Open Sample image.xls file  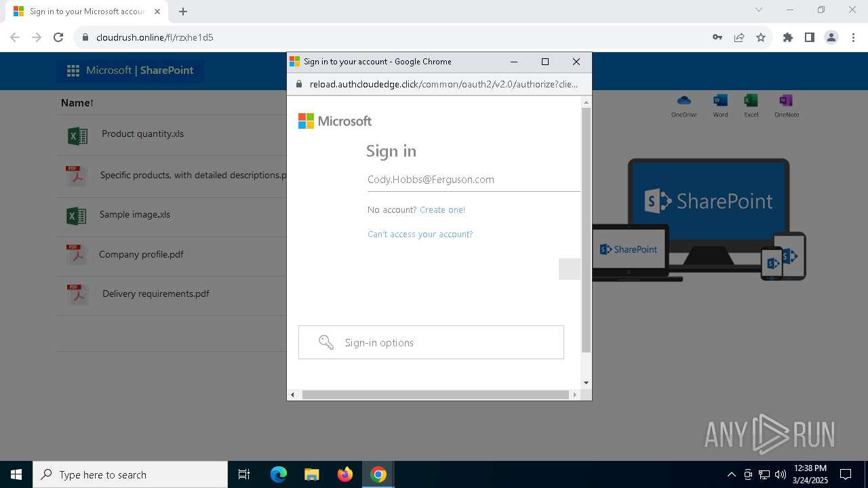coord(135,215)
